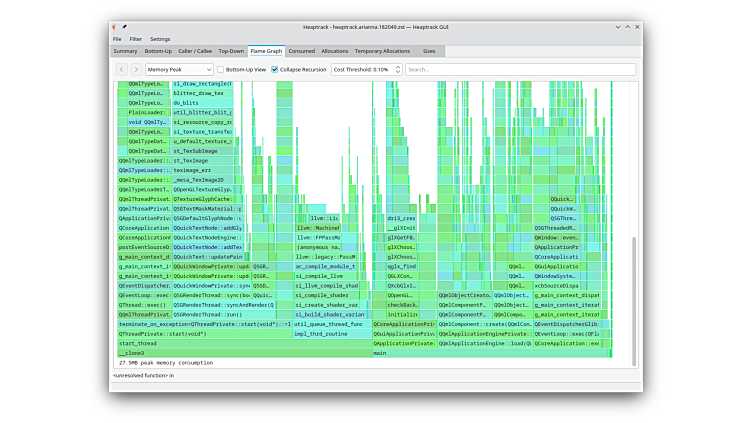Click the Heaptrack app icon in title bar

coord(115,28)
